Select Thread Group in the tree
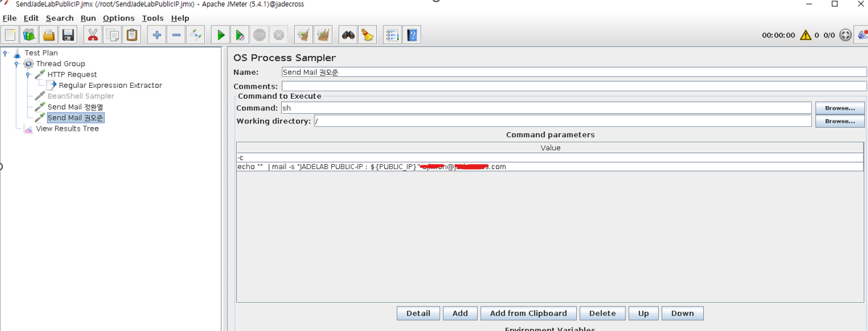 [60, 64]
